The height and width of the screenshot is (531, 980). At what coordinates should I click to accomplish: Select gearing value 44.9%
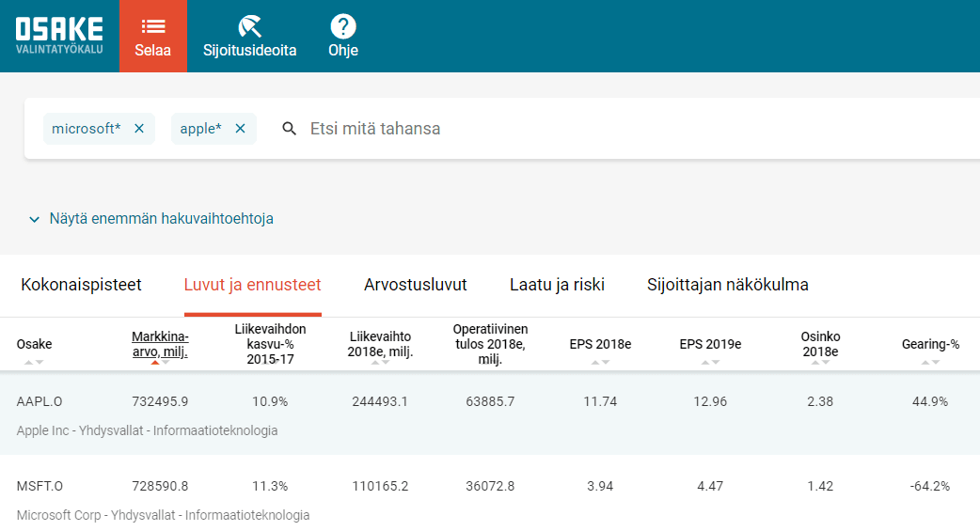(930, 401)
